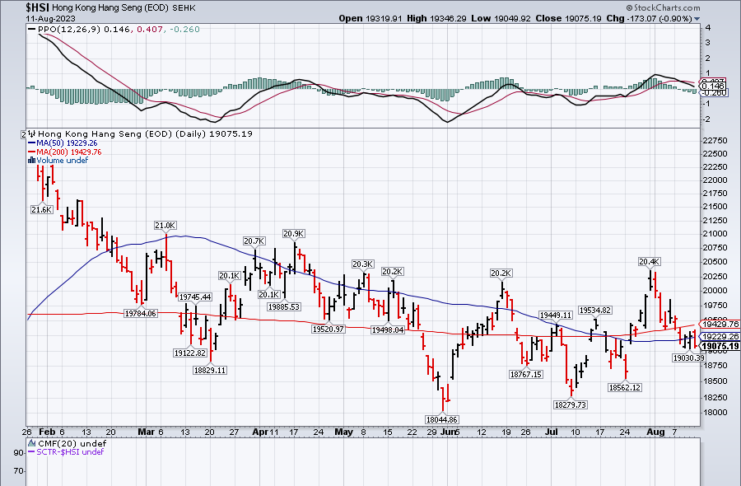Click the 21.0K peak label in March

pyautogui.click(x=165, y=226)
